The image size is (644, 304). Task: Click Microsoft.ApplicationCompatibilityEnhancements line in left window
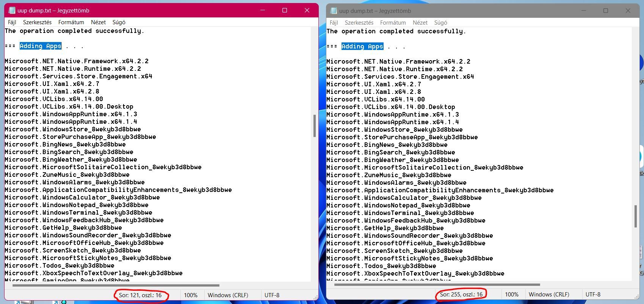(x=118, y=190)
